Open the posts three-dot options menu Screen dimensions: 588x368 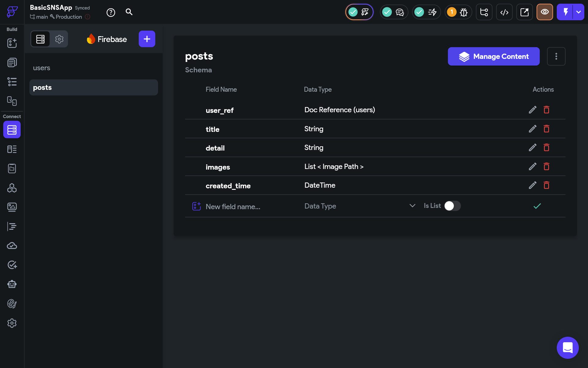click(x=556, y=56)
